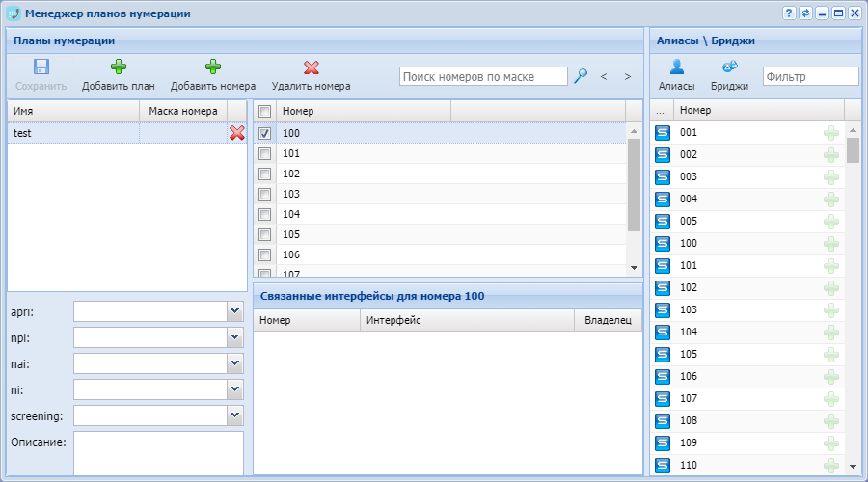Screen dimensions: 868x482
Task: Click Маска номера column header
Action: 183,111
